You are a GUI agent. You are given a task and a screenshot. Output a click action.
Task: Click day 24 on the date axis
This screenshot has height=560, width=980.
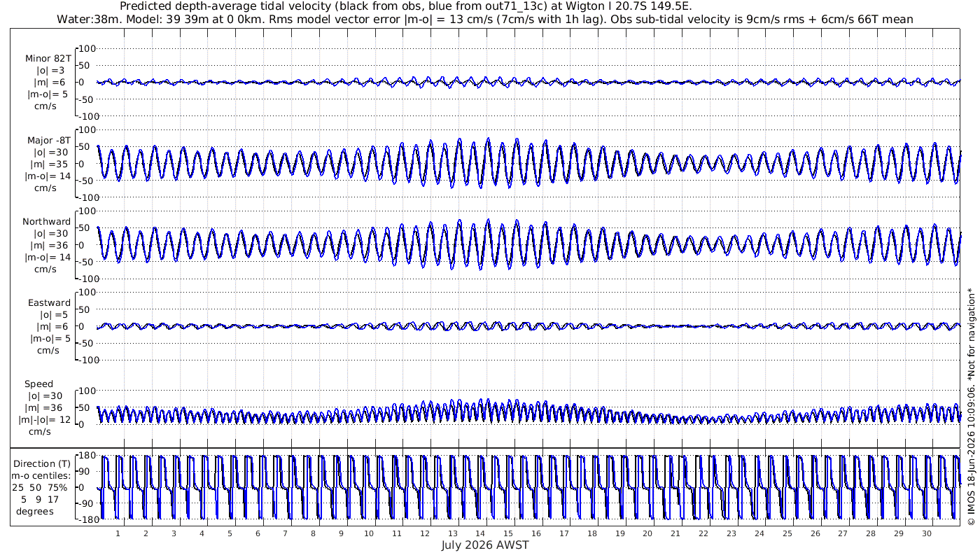click(x=759, y=533)
